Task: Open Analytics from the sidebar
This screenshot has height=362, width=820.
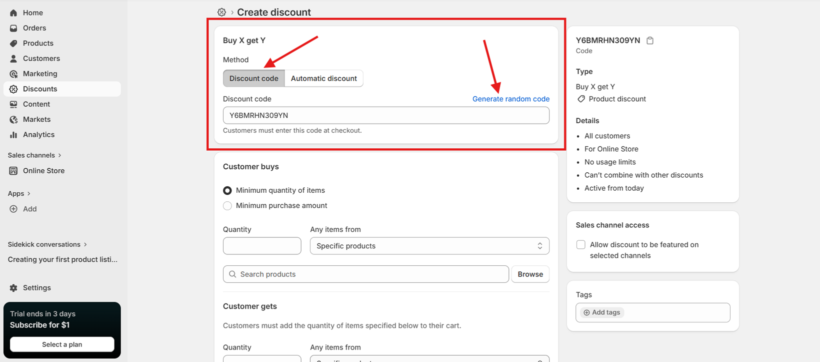Action: 62,134
